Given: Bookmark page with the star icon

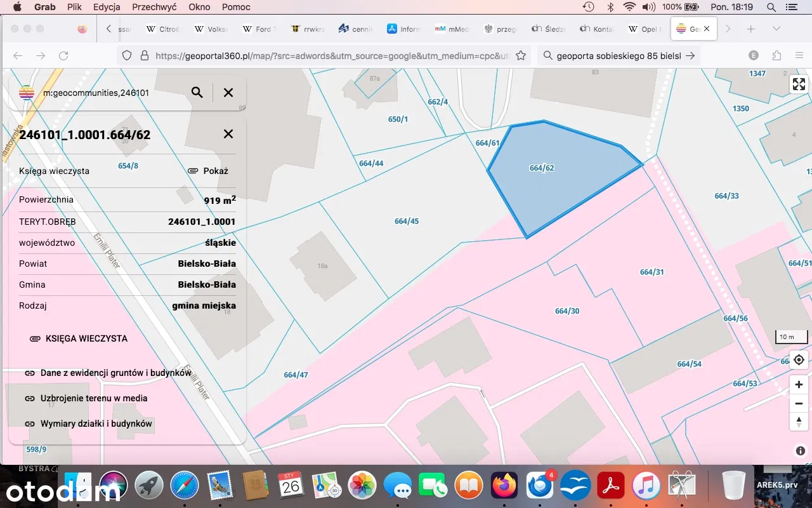Looking at the screenshot, I should point(521,56).
